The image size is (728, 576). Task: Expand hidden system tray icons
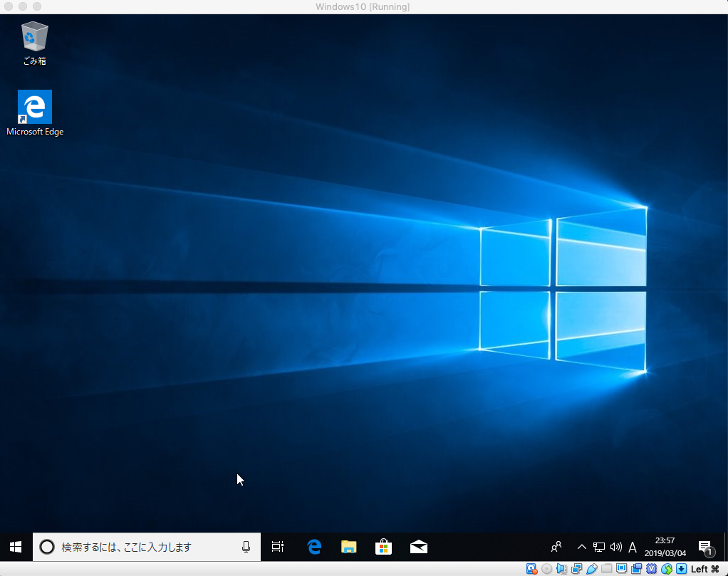click(582, 547)
